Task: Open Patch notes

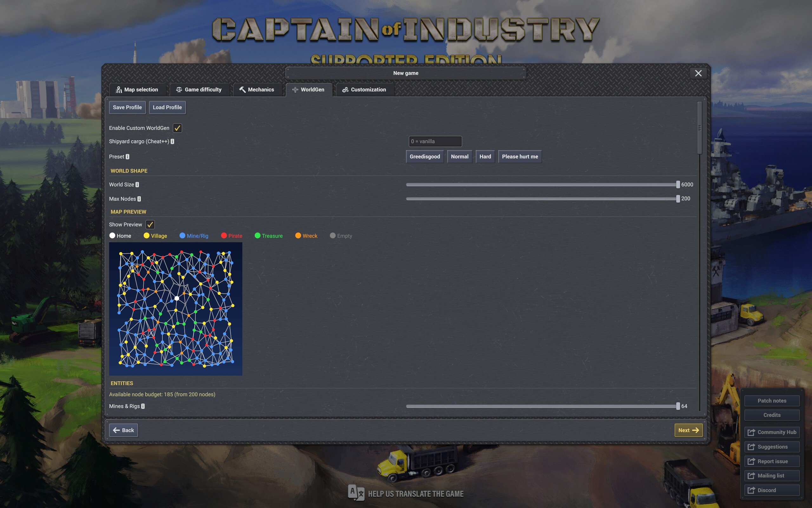Action: point(772,401)
